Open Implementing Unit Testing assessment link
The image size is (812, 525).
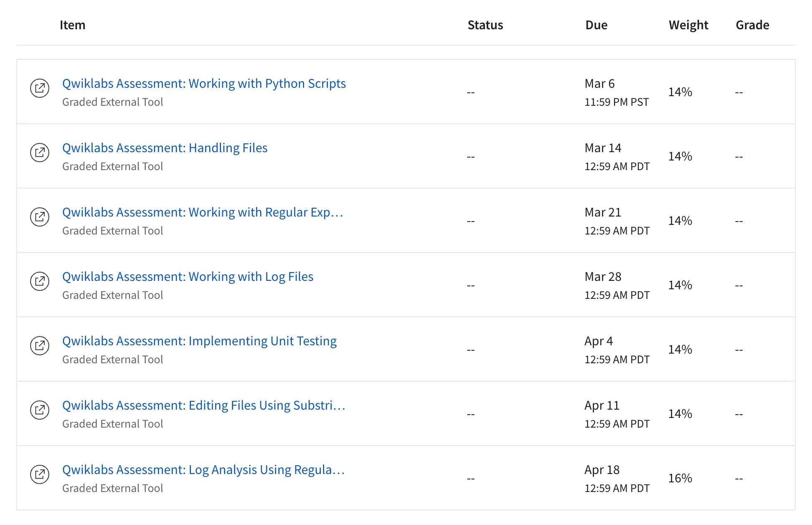point(199,341)
